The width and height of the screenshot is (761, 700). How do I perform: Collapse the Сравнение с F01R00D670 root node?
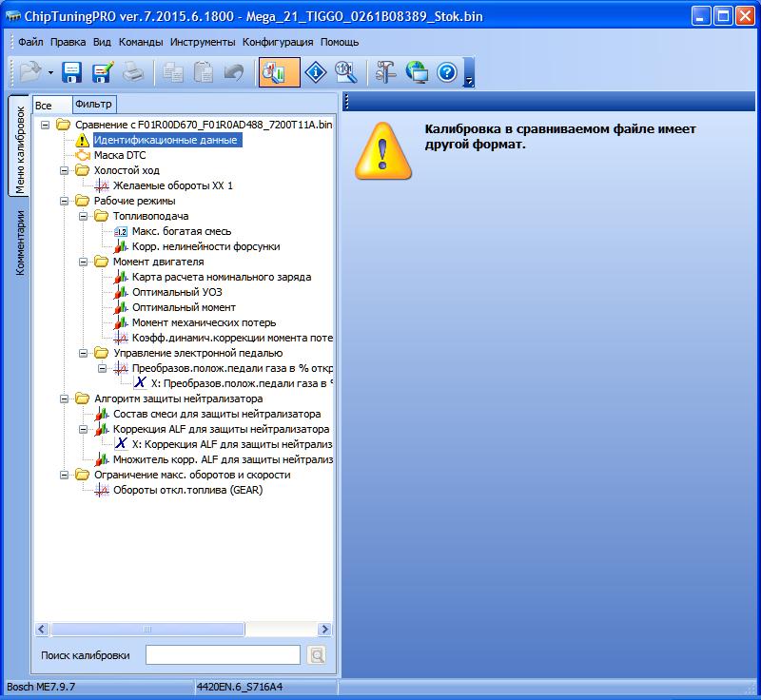(45, 126)
